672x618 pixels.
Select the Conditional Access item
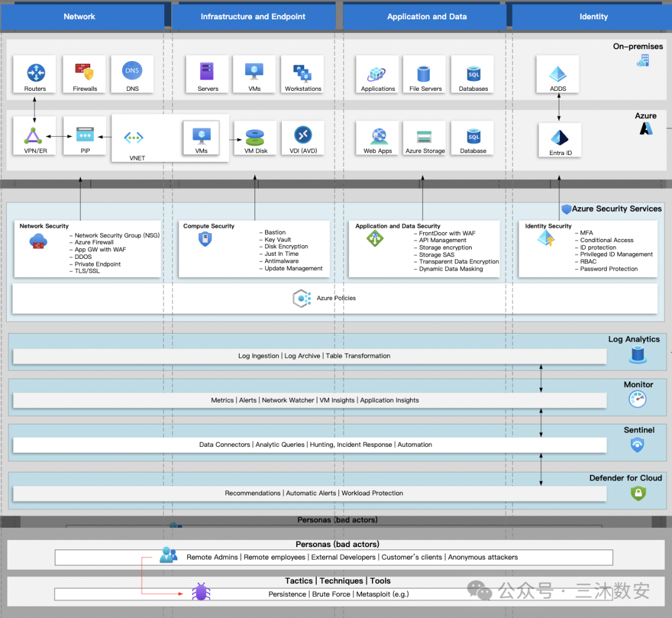pyautogui.click(x=607, y=240)
